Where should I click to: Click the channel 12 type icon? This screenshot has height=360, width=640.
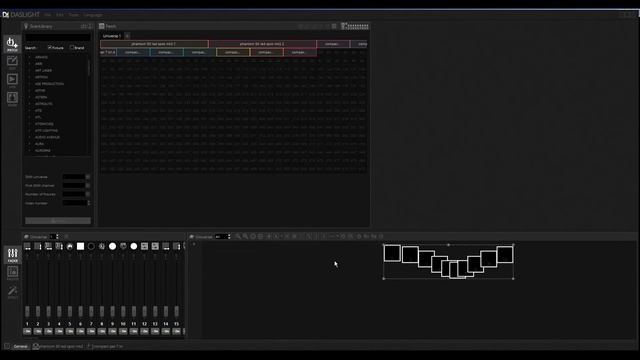pyautogui.click(x=144, y=246)
